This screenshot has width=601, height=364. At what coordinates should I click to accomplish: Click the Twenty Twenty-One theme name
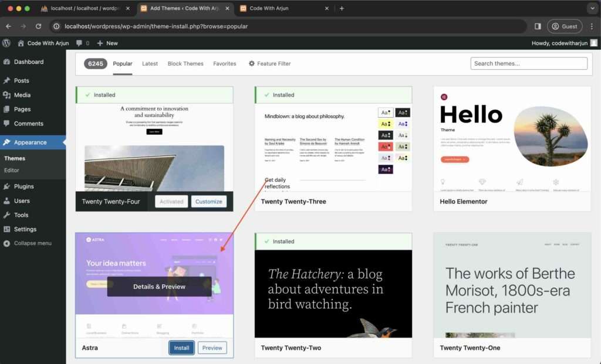(470, 348)
